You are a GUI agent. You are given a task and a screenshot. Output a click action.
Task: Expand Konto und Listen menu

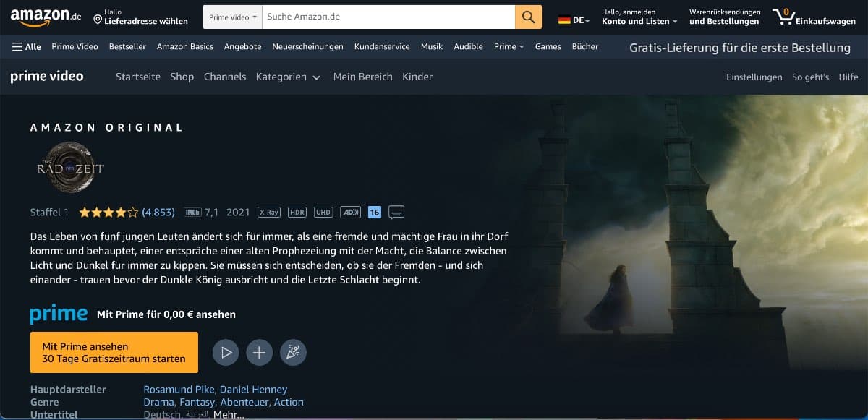coord(639,17)
